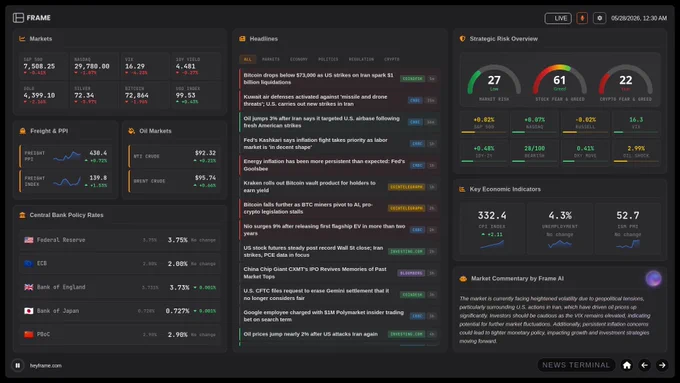The width and height of the screenshot is (680, 383).
Task: Click the Federal Reserve US flag icon
Action: (29, 240)
